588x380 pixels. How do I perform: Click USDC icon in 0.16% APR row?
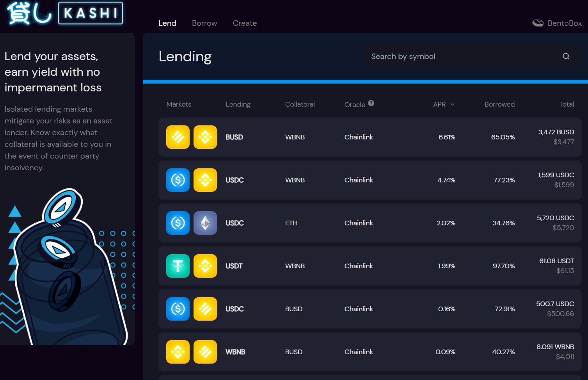tap(178, 309)
